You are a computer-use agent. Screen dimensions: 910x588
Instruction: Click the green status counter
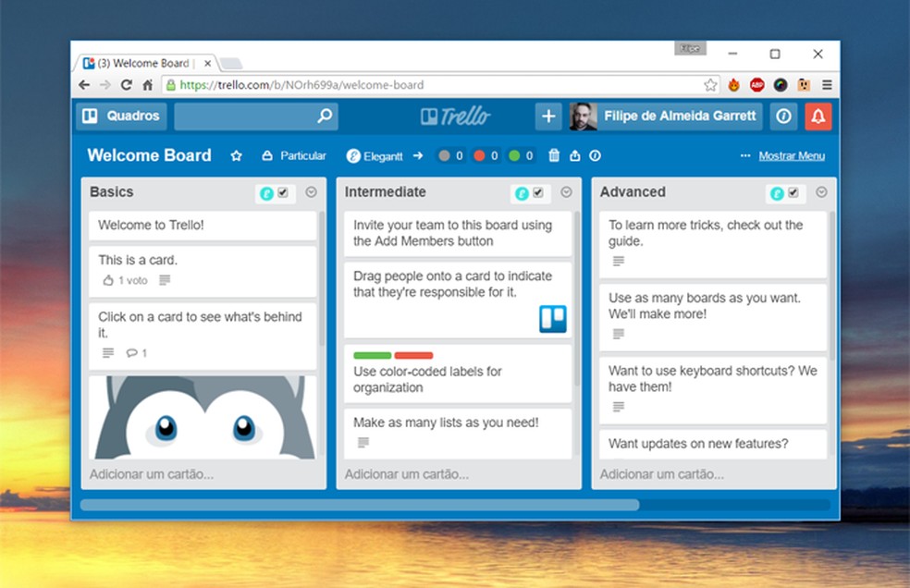pyautogui.click(x=521, y=155)
